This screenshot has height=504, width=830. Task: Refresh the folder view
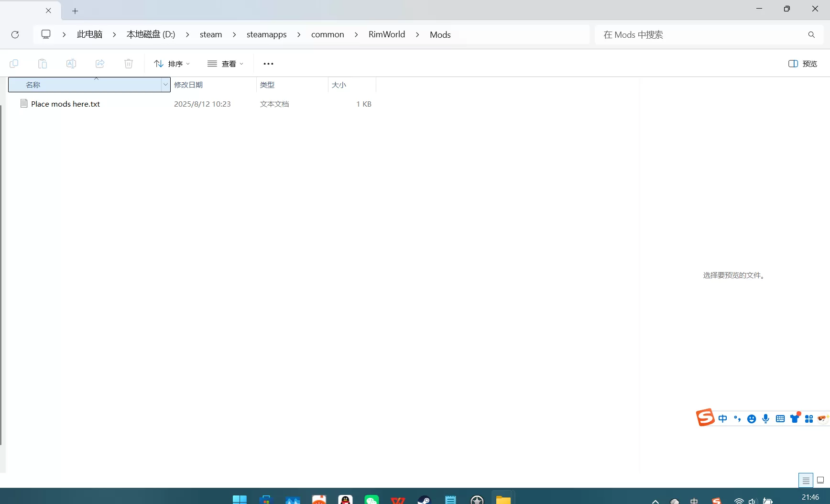click(x=15, y=34)
